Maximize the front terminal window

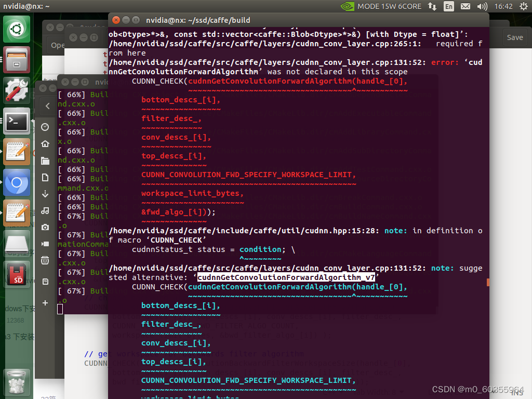[136, 20]
